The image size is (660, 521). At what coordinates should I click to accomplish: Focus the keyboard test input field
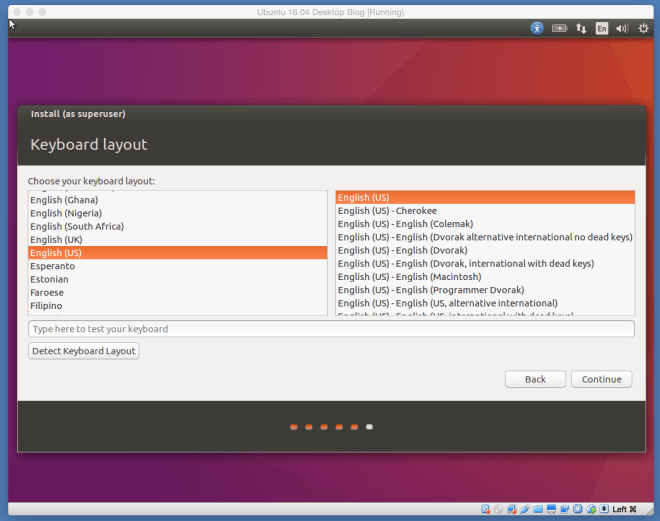click(330, 329)
